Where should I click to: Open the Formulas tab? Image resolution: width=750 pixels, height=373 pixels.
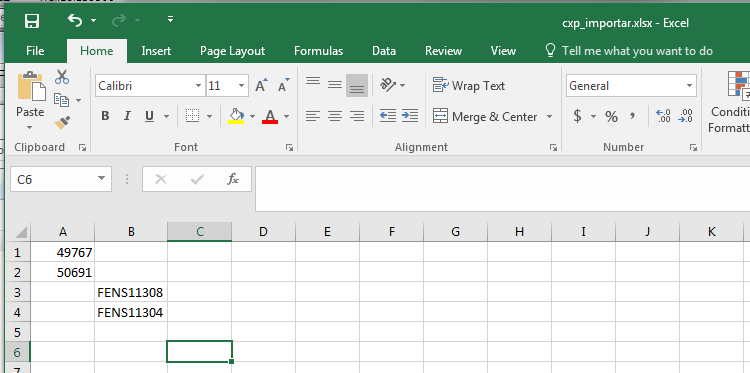pos(319,51)
